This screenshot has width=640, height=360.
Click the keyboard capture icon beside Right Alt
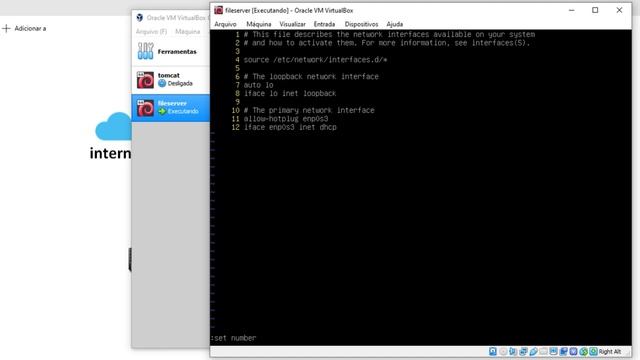click(593, 351)
